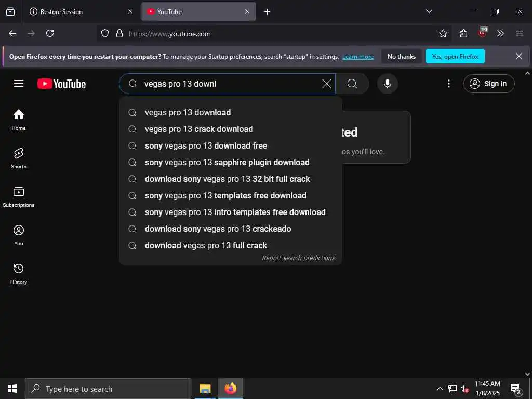Viewport: 532px width, 399px height.
Task: Open the You section in sidebar
Action: (19, 235)
